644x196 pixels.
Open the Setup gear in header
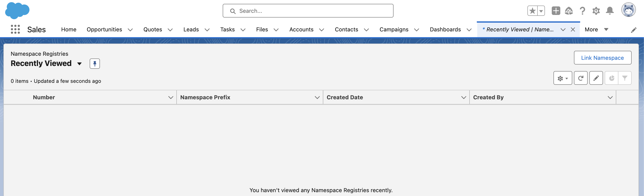tap(596, 11)
